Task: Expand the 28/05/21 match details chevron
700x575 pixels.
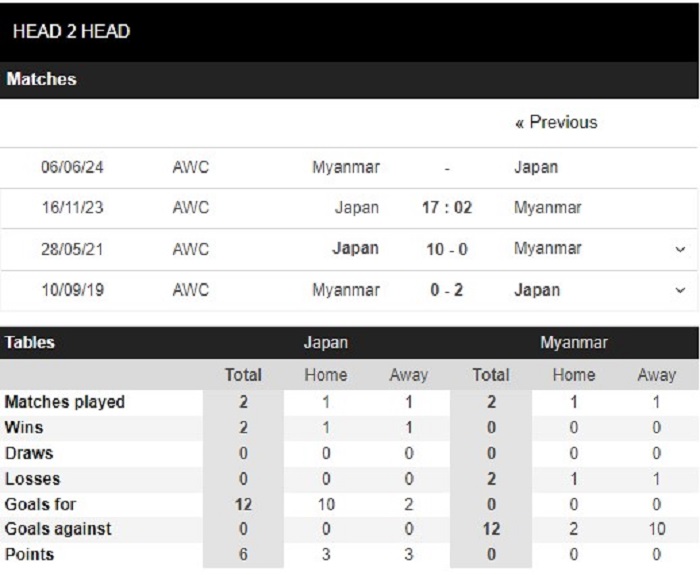Action: click(x=680, y=249)
